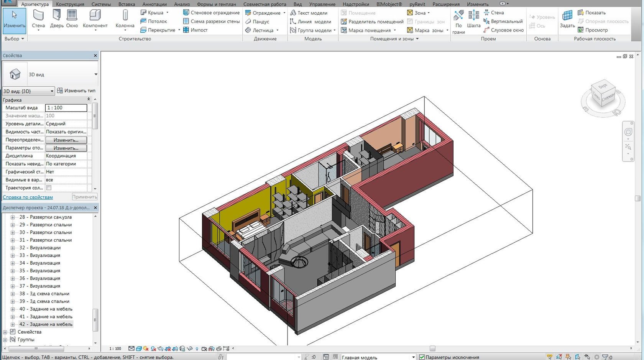The width and height of the screenshot is (644, 360).
Task: Open the Конструкция ribbon tab
Action: [70, 4]
